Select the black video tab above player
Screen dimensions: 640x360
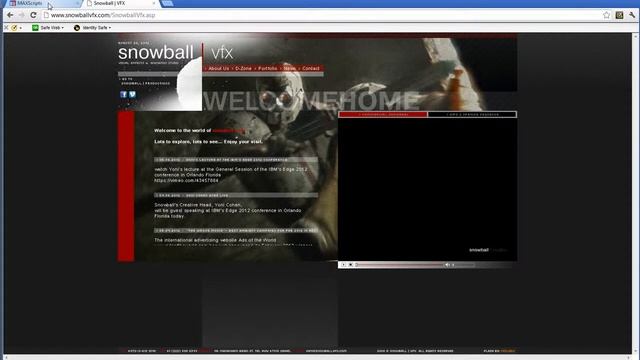coord(472,114)
